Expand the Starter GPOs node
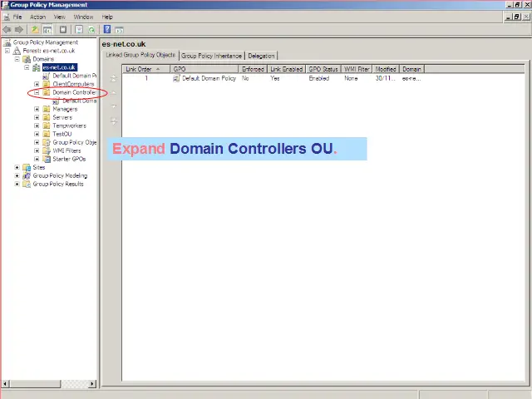The image size is (532, 399). [37, 159]
